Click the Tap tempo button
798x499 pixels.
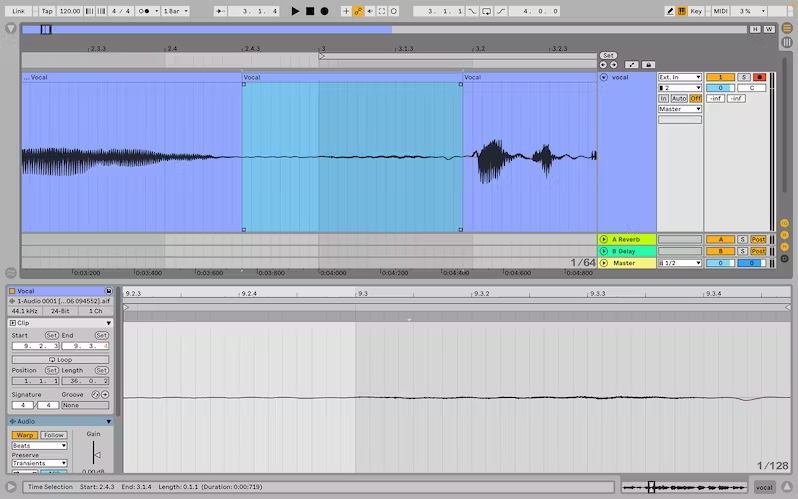[47, 11]
